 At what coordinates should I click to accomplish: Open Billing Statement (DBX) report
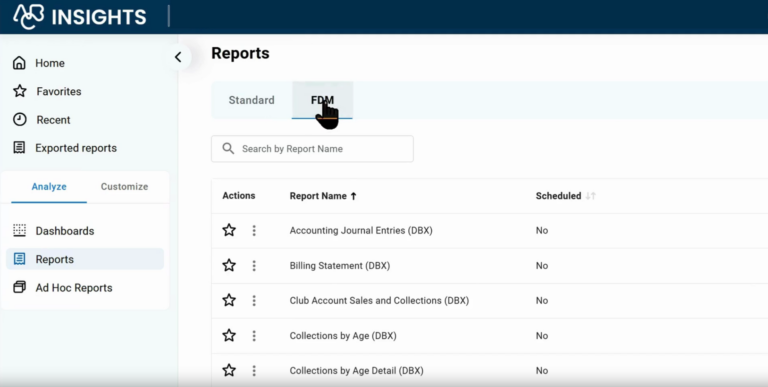tap(339, 266)
